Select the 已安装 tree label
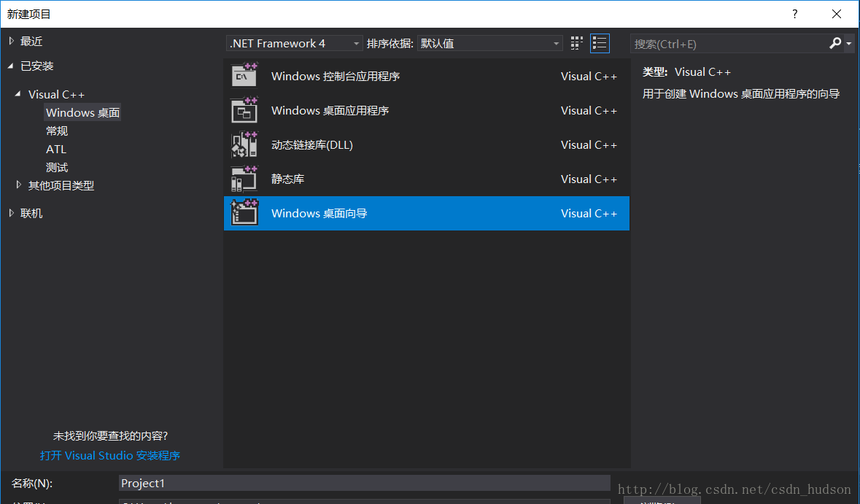This screenshot has height=504, width=860. pyautogui.click(x=36, y=66)
